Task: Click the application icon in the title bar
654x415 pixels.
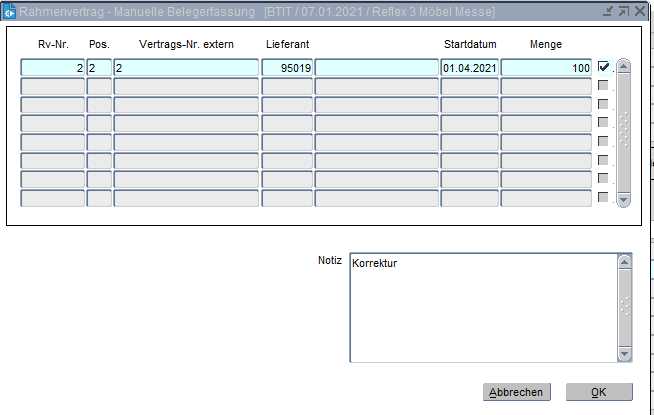Action: (x=9, y=11)
